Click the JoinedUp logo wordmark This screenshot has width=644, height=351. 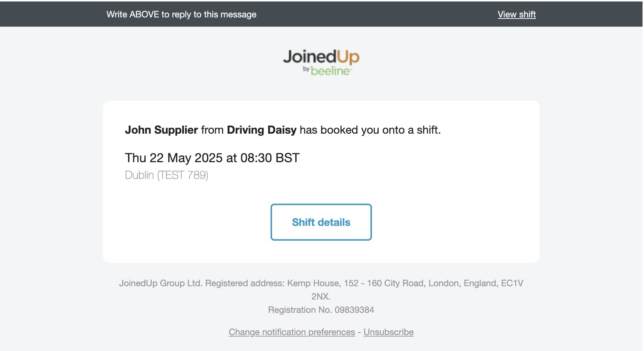point(321,57)
